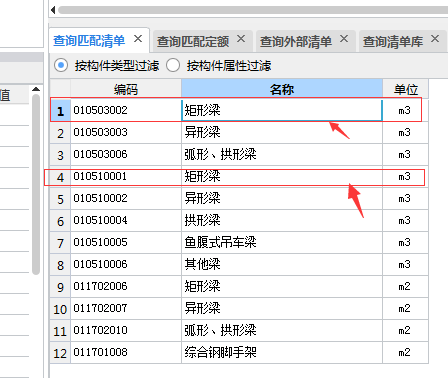
Task: Click the scroll-left arrow of horizontal scrollbar
Action: pyautogui.click(x=53, y=10)
